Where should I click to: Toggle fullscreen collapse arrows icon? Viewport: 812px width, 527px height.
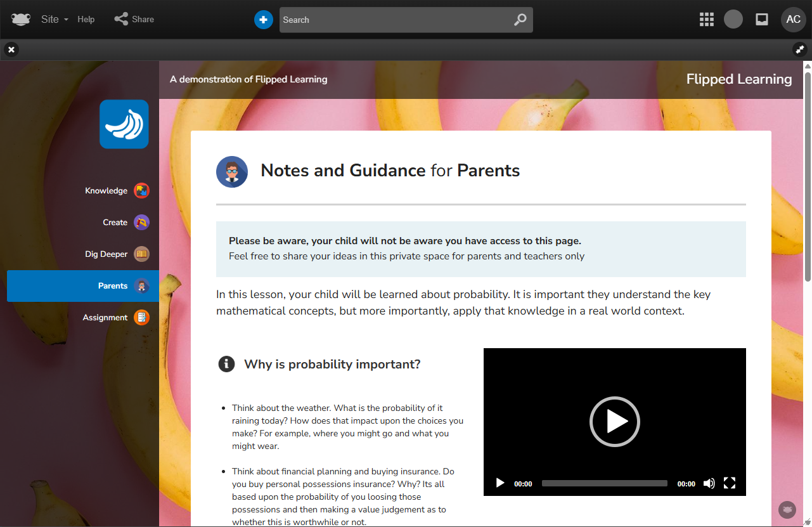click(x=799, y=49)
